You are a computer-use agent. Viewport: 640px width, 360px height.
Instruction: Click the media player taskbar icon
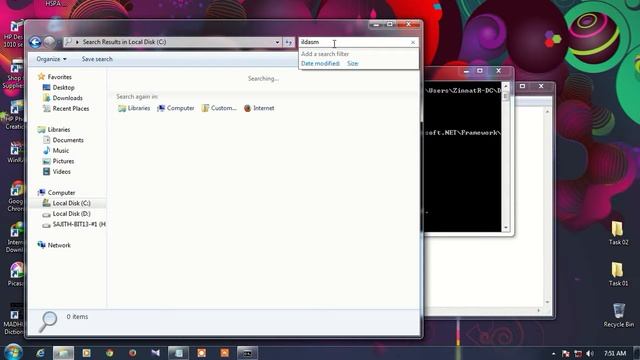87,353
